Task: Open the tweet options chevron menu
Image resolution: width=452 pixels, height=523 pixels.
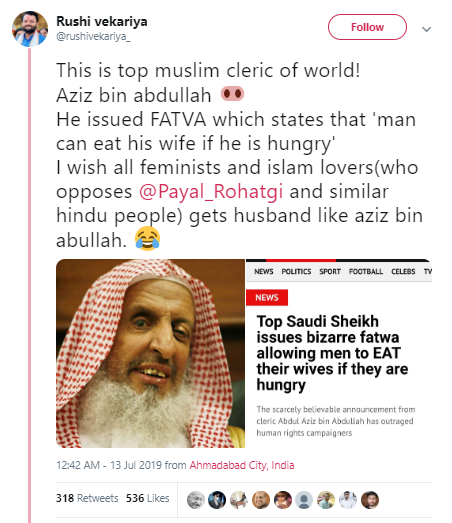Action: (x=426, y=29)
